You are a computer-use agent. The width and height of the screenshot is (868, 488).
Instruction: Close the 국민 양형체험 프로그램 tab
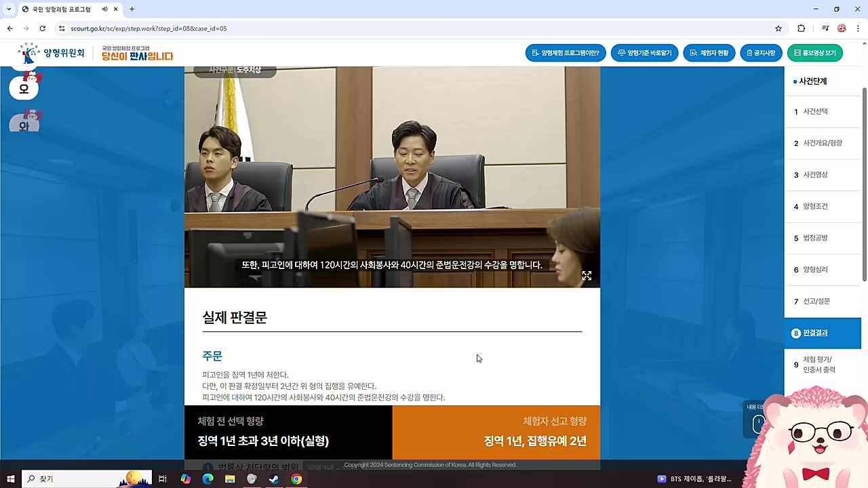coord(116,9)
